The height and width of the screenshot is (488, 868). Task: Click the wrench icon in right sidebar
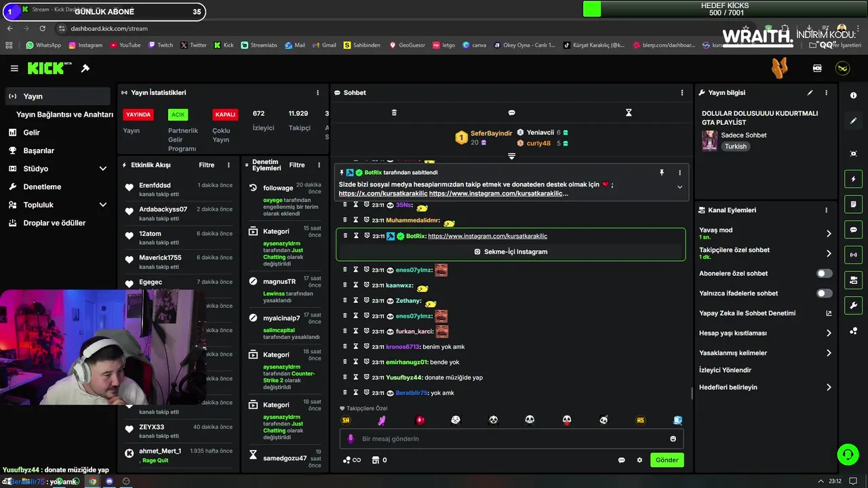(853, 306)
